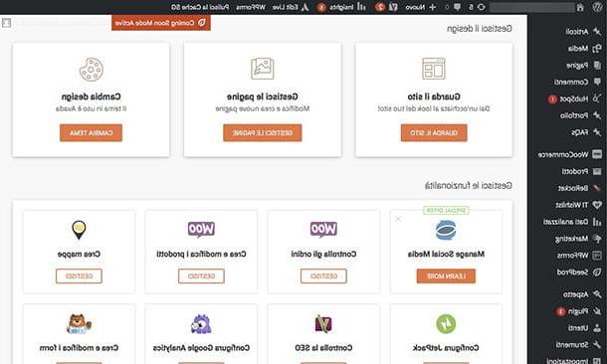Click the WooCommerce icon in the sidebar
This screenshot has height=364, width=607.
pyautogui.click(x=597, y=155)
